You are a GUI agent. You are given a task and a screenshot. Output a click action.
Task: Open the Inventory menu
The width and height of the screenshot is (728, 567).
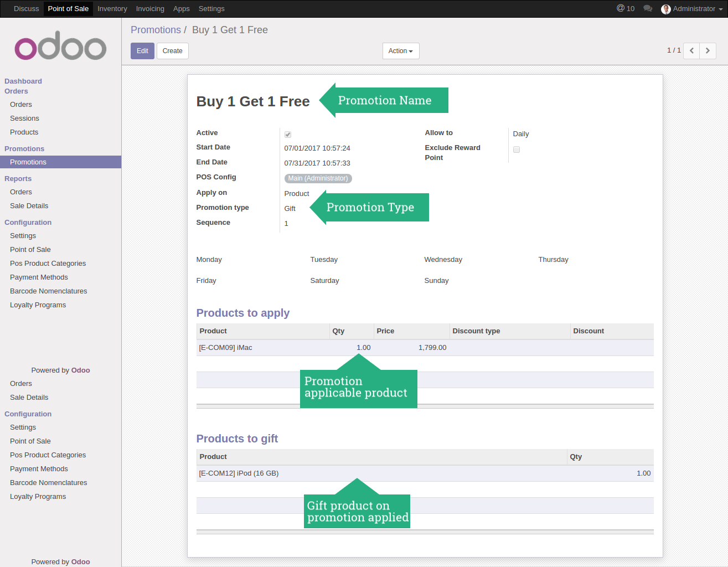(112, 9)
